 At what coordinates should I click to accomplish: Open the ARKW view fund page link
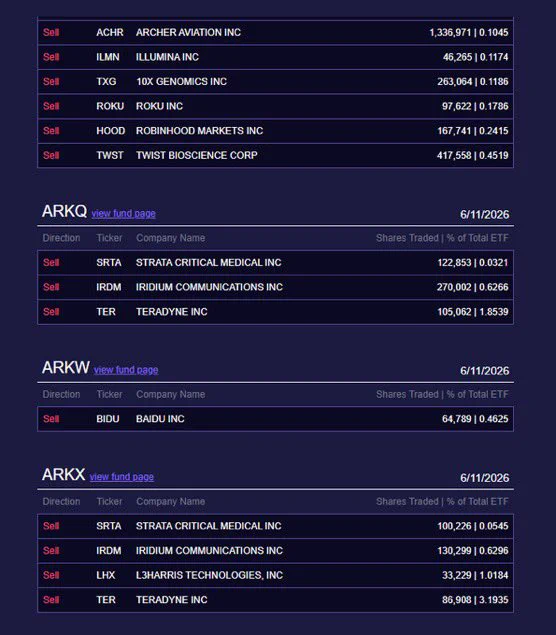pyautogui.click(x=126, y=370)
